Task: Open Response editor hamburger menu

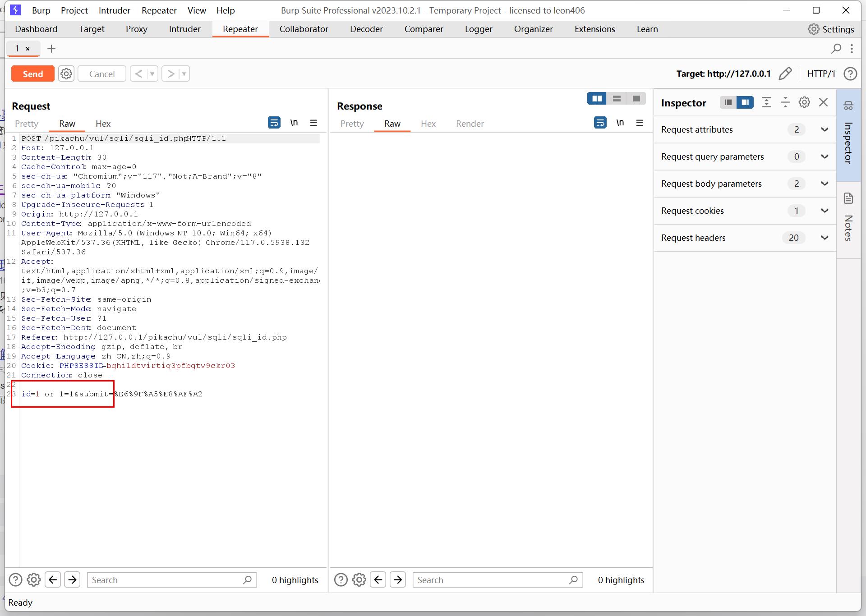Action: coord(640,123)
